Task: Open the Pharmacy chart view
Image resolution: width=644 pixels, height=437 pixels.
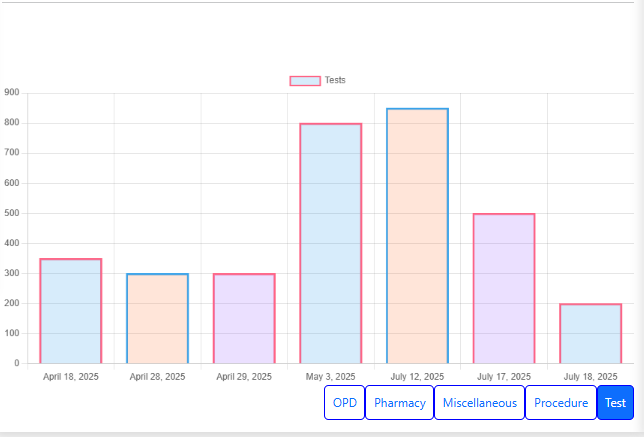Action: coord(399,403)
